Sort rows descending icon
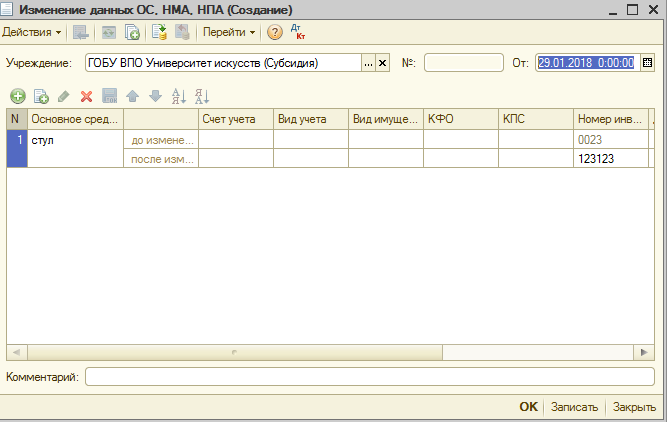The width and height of the screenshot is (667, 422). click(202, 96)
